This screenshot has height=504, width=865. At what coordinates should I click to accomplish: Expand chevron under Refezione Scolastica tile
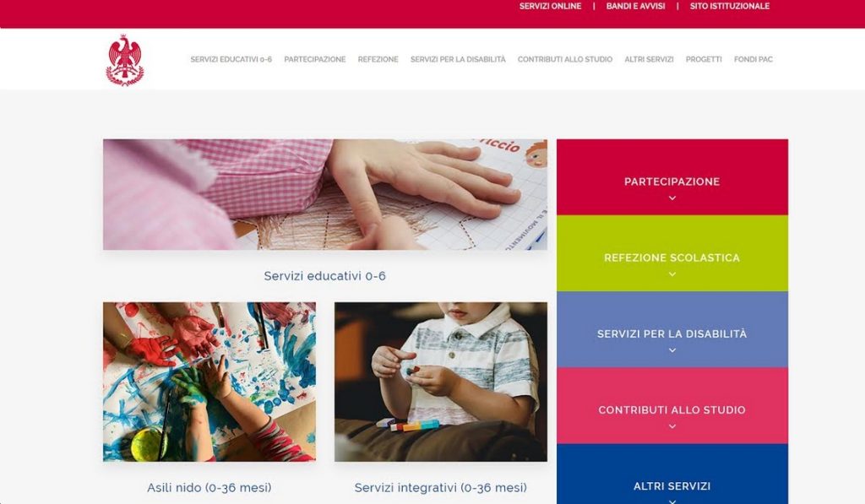[672, 274]
